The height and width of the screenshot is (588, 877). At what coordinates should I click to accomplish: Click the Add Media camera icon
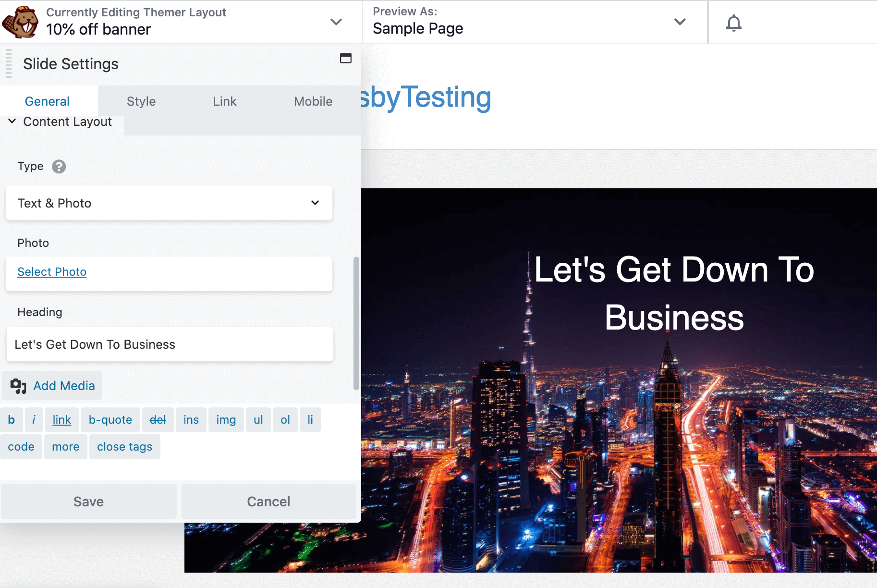point(18,385)
